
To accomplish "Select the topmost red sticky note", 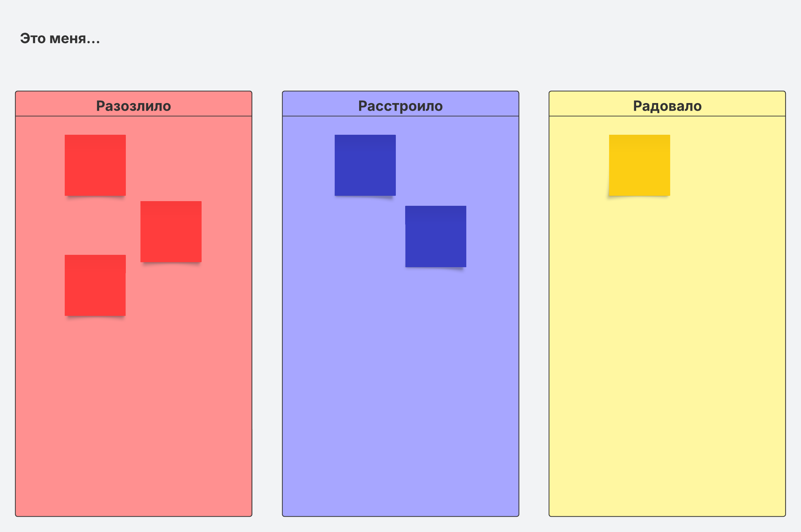I will pos(95,165).
